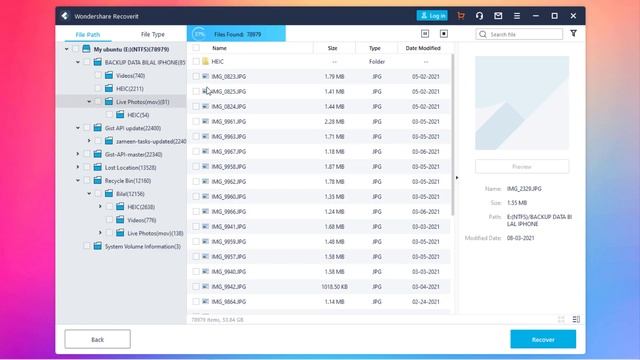Expand the zameen-tasks-updated node
This screenshot has width=640, height=360.
[89, 141]
